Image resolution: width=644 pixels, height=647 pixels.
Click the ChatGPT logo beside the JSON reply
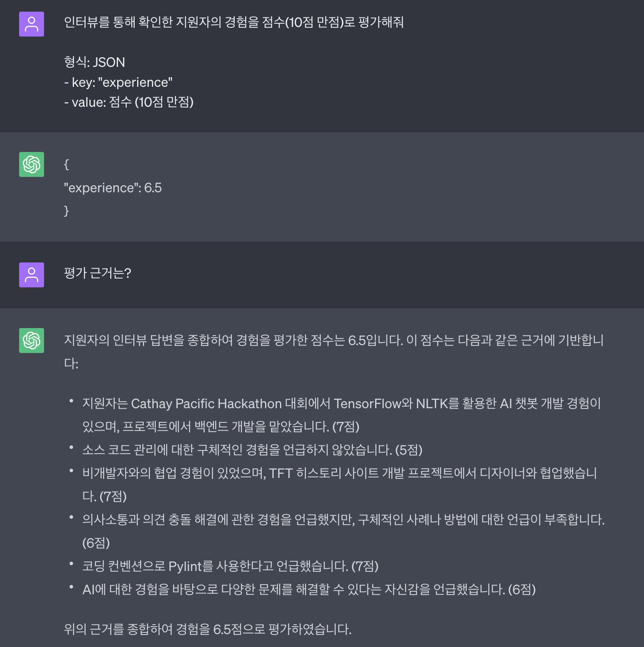[x=32, y=164]
